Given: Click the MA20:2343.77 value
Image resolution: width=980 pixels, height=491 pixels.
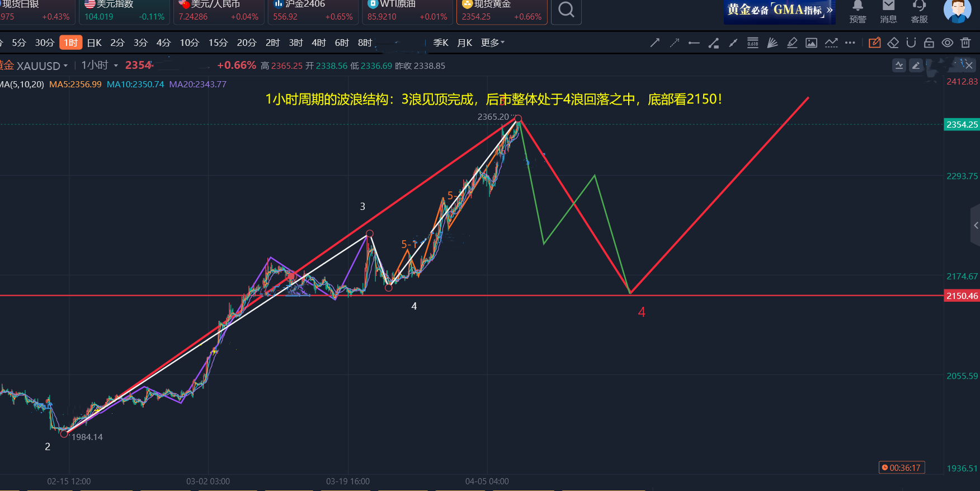Looking at the screenshot, I should (x=198, y=85).
